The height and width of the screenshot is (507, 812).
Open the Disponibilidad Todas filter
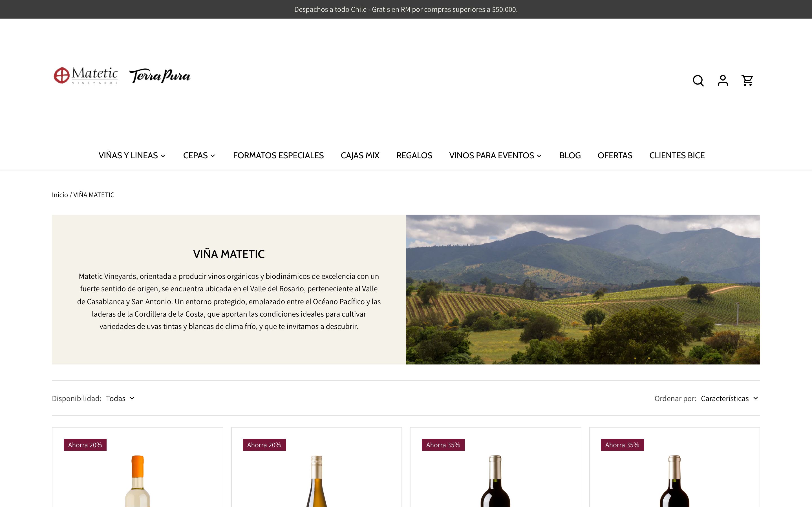(120, 398)
